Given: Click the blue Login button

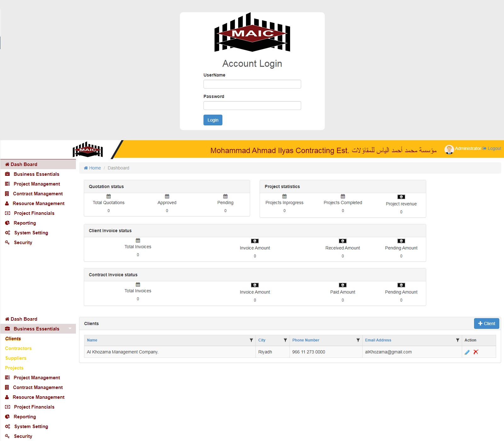Looking at the screenshot, I should 213,120.
